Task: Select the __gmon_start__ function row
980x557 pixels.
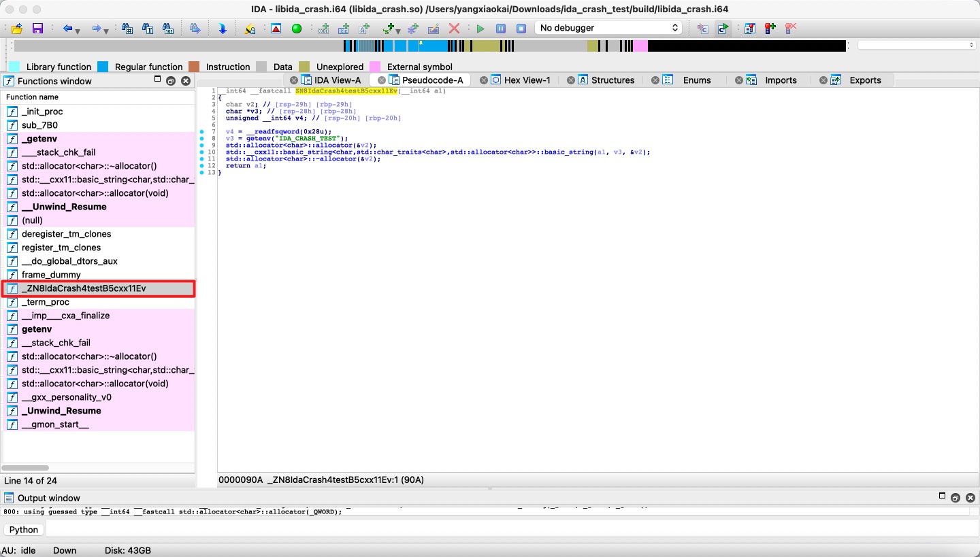Action: pyautogui.click(x=99, y=424)
